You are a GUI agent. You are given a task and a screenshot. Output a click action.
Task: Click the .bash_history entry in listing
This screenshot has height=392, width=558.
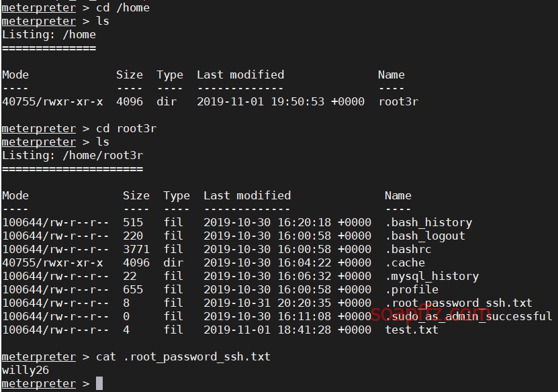pos(429,223)
